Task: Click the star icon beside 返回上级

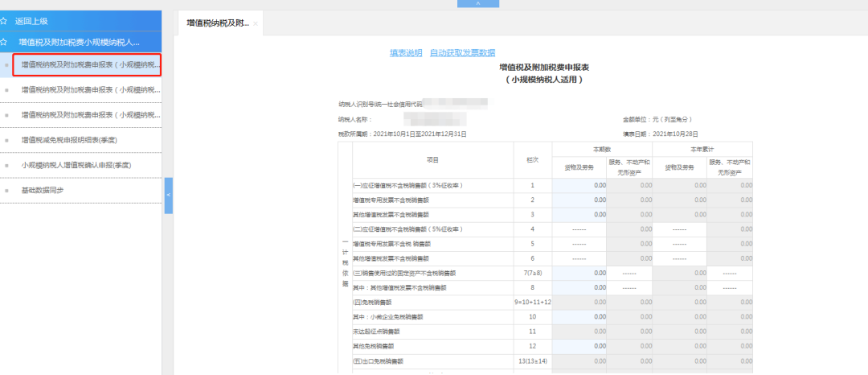Action: click(3, 22)
